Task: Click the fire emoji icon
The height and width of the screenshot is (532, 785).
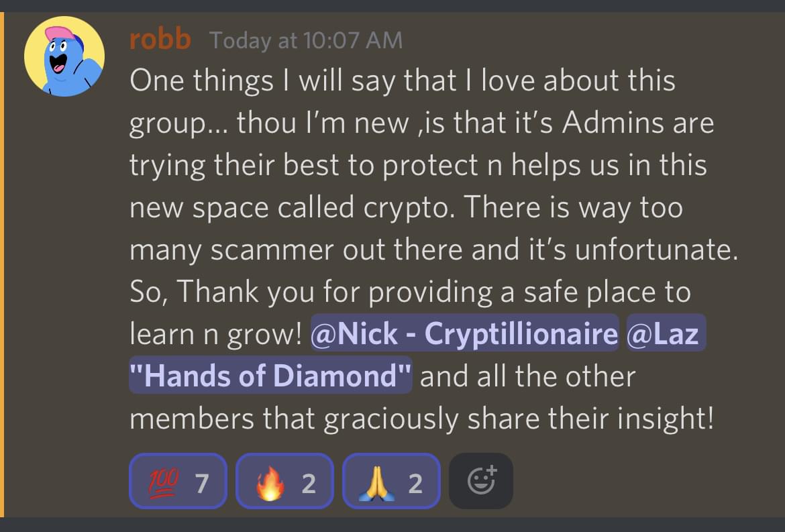Action: [270, 482]
